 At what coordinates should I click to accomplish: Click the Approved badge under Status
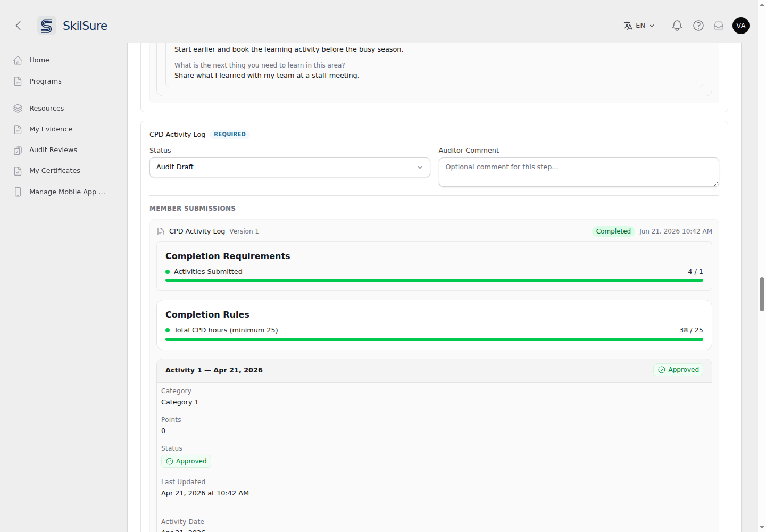(x=186, y=461)
